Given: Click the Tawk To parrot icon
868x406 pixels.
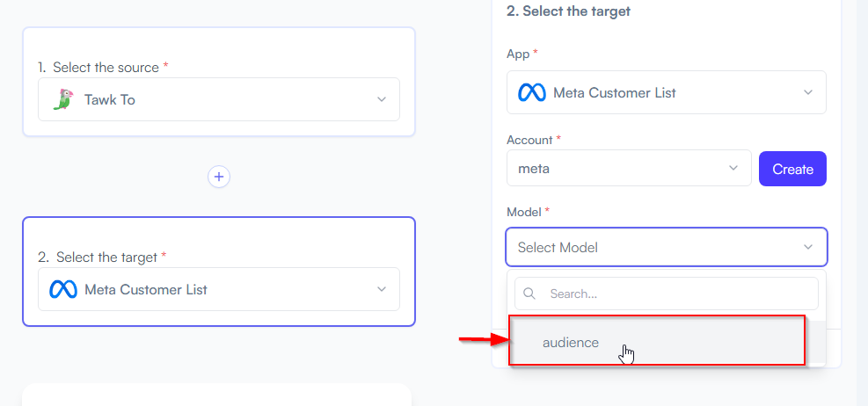Looking at the screenshot, I should coord(63,99).
